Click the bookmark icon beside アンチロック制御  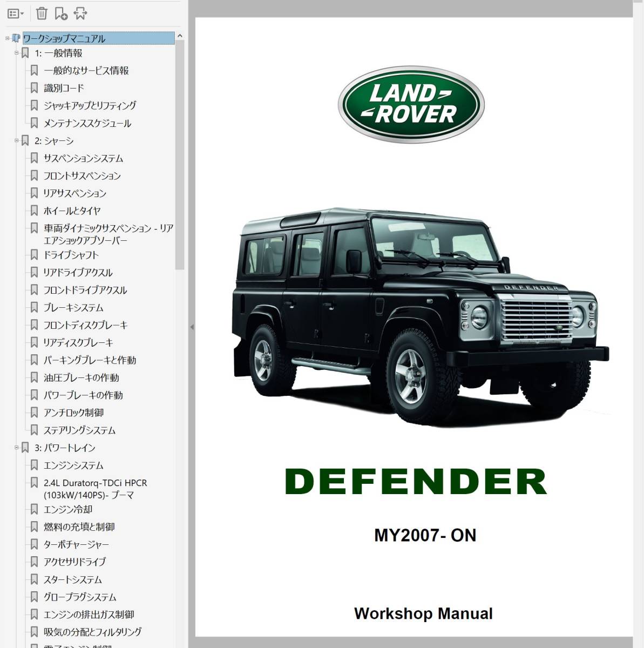point(34,413)
